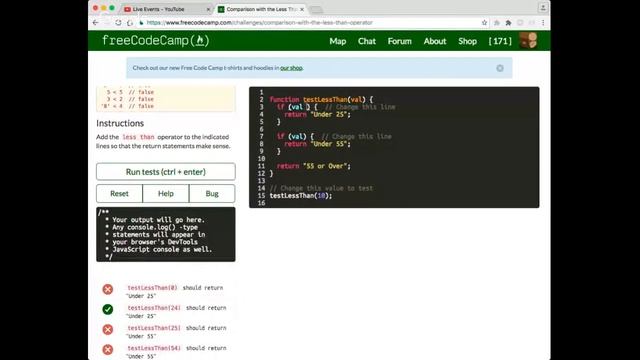Screen dimensions: 640x360
Task: Click 'return "55 or Over";' on line 11
Action: [313, 166]
